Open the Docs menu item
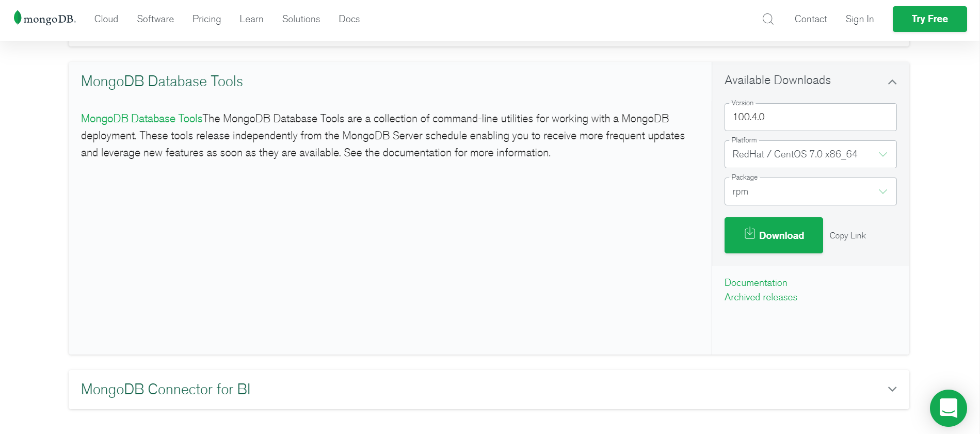This screenshot has height=434, width=980. 349,19
